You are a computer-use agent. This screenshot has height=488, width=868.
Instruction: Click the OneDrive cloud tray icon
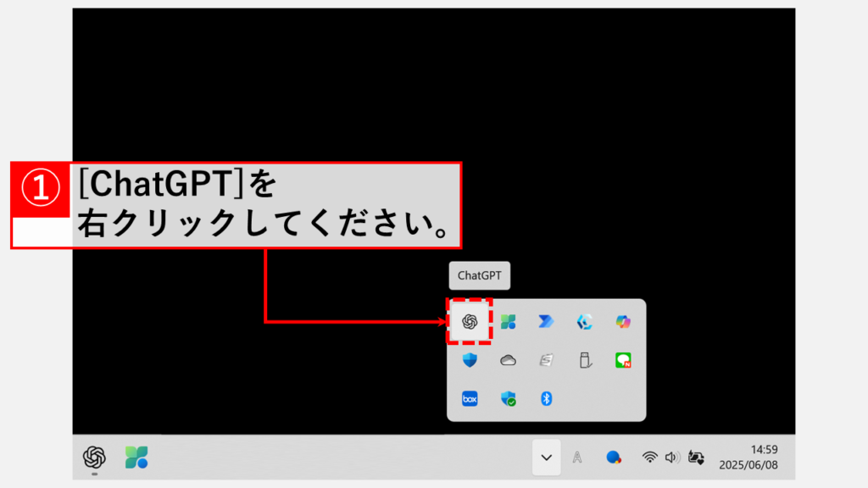point(508,360)
